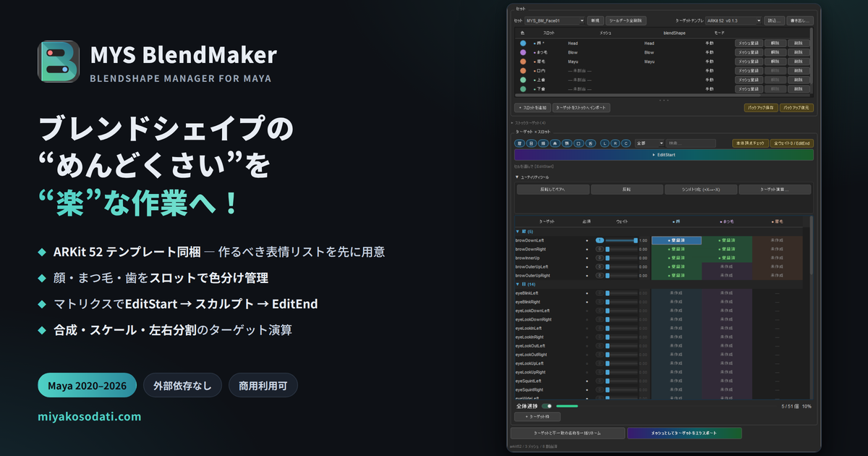Open the miyakosodati.com link

click(x=90, y=417)
